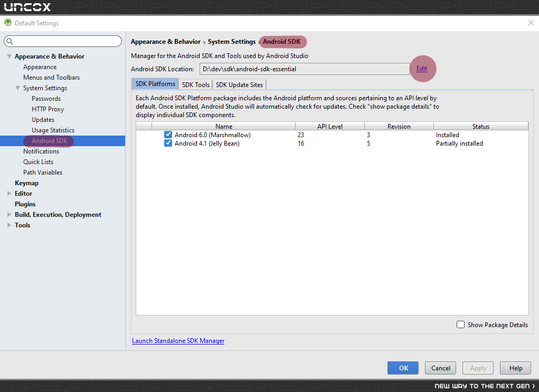Uncheck Android 4.1 (Jelly Bean) checkbox

168,143
